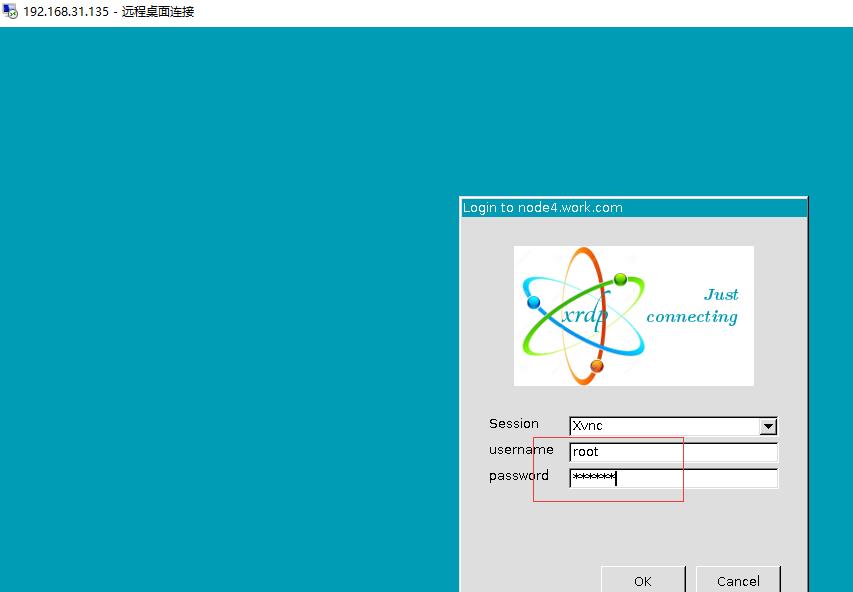Click the "username" label
853x592 pixels.
(x=521, y=449)
